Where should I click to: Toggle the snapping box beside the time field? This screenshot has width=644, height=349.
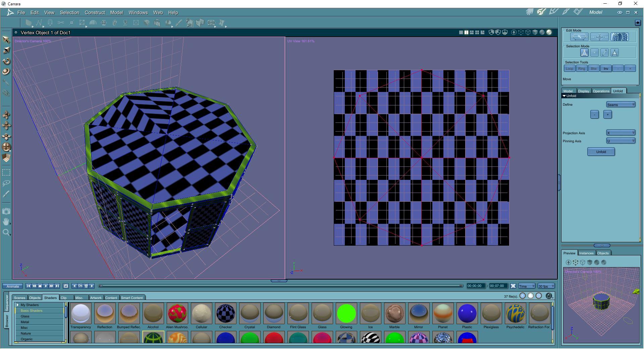coord(513,286)
